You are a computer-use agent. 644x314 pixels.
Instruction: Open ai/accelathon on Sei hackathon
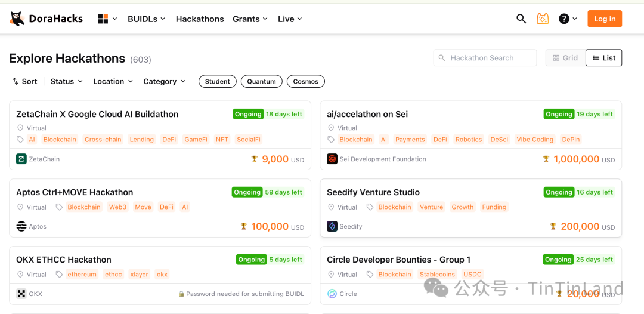click(x=367, y=114)
